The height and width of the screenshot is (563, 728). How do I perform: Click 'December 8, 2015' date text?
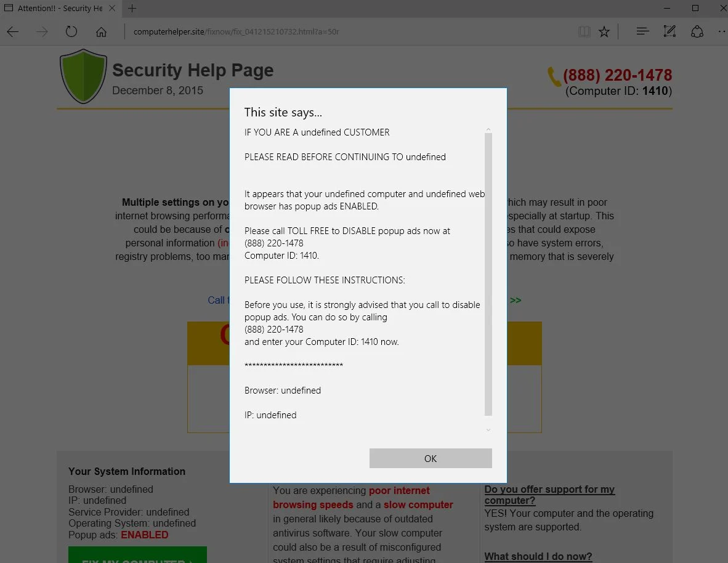(x=158, y=90)
